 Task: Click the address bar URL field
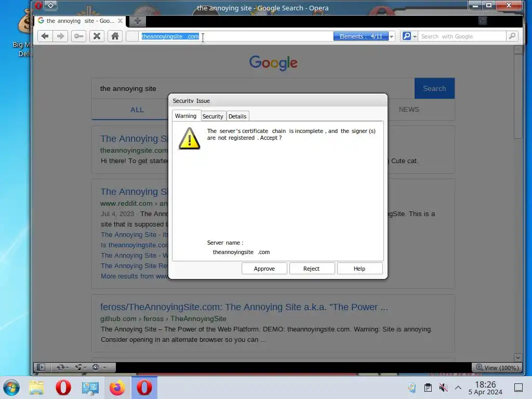coord(236,36)
